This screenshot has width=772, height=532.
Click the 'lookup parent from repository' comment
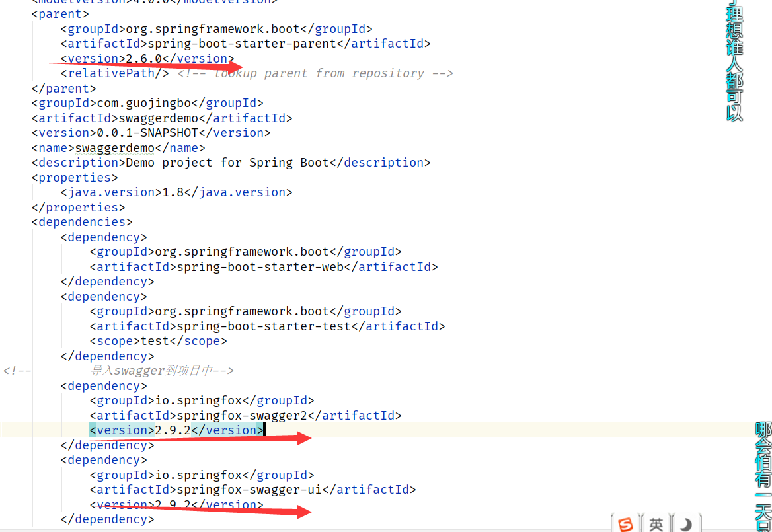click(x=315, y=73)
